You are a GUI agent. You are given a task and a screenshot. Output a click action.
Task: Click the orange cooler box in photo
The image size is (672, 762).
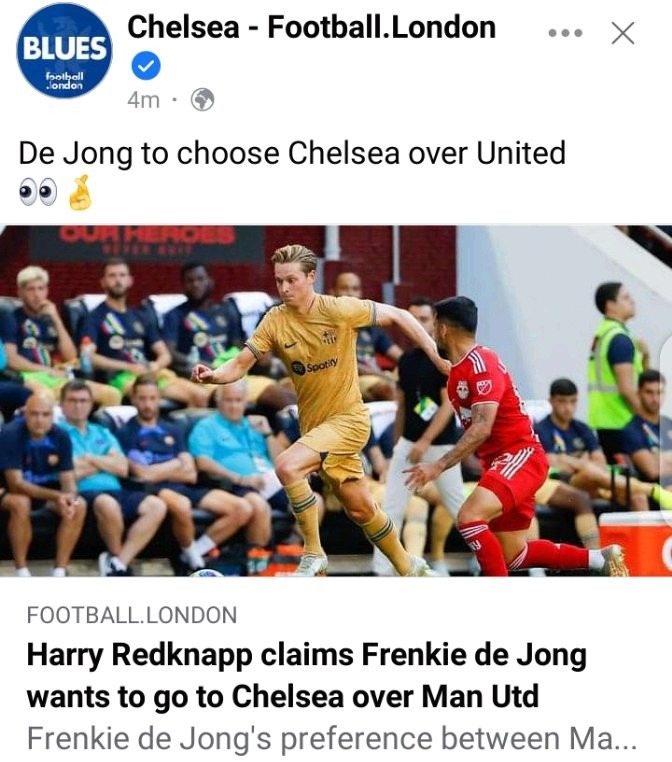point(635,543)
